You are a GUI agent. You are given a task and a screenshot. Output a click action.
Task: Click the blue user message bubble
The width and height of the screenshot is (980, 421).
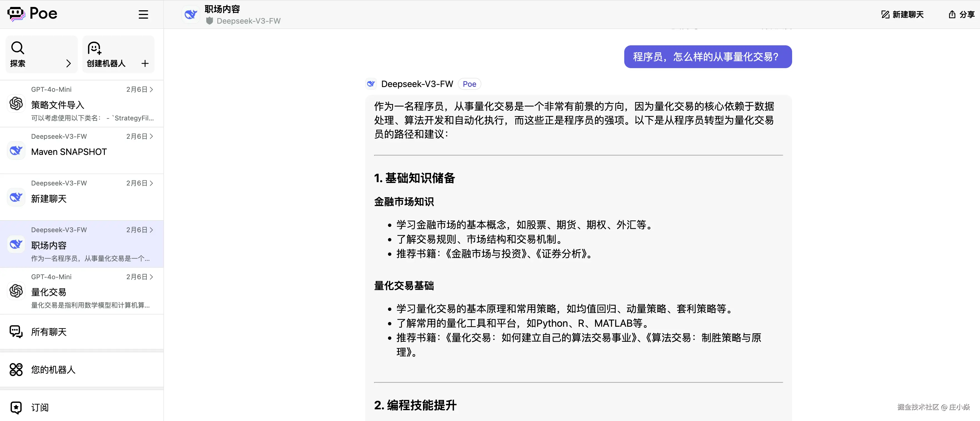[708, 57]
